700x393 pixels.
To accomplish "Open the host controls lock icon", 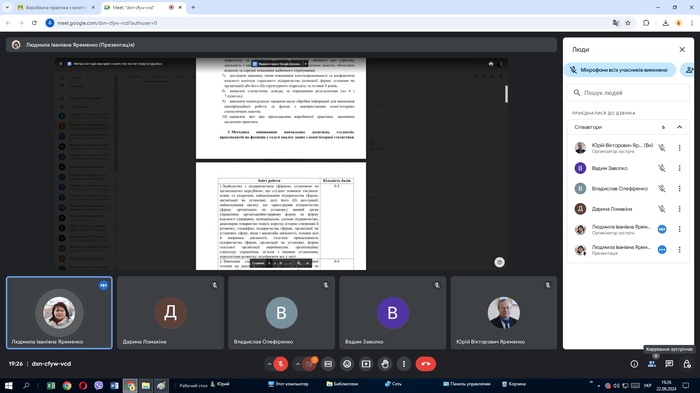I will point(687,364).
